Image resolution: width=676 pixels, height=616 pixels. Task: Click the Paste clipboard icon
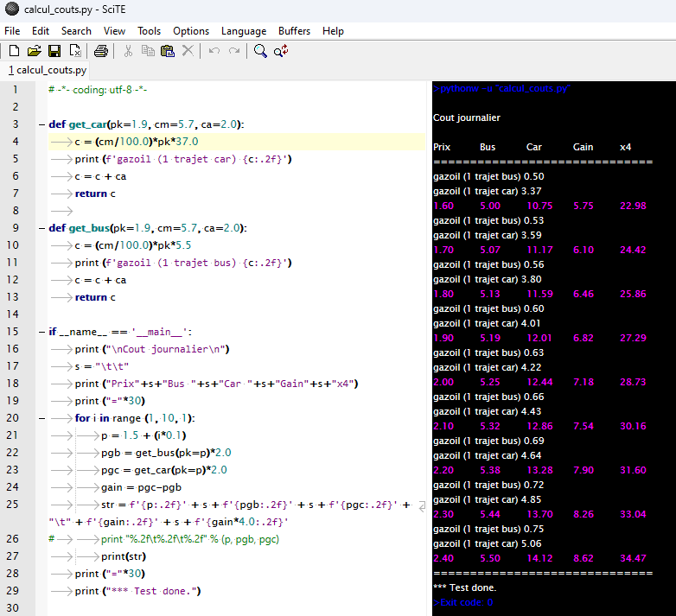(168, 51)
